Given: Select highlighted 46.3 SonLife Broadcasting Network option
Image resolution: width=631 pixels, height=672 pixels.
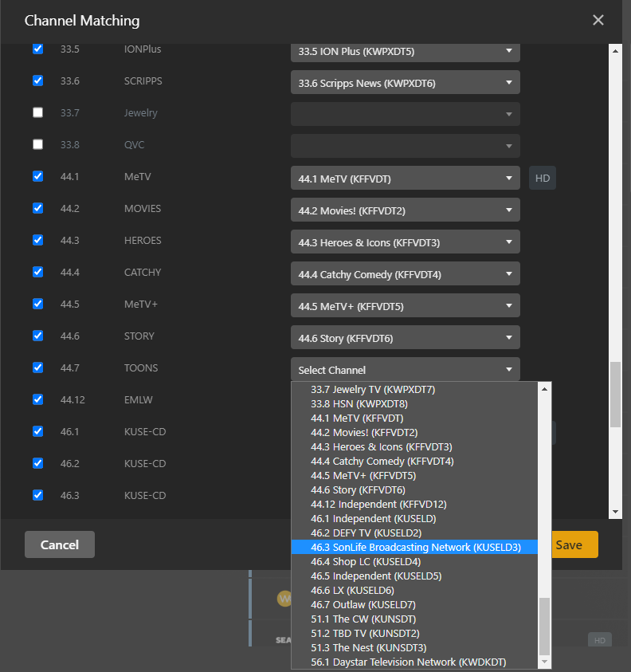Looking at the screenshot, I should [x=414, y=548].
